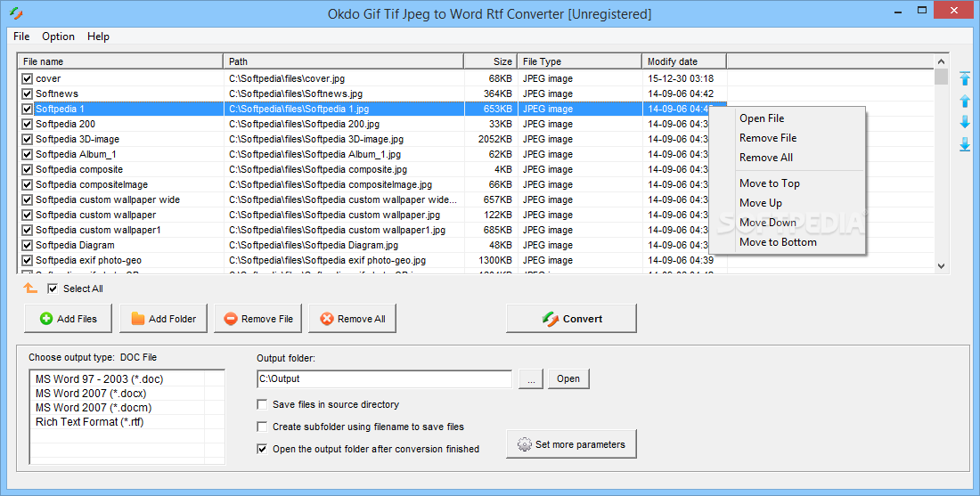Select the Softpedia exif photo-geo row
Image resolution: width=980 pixels, height=496 pixels.
click(x=372, y=261)
